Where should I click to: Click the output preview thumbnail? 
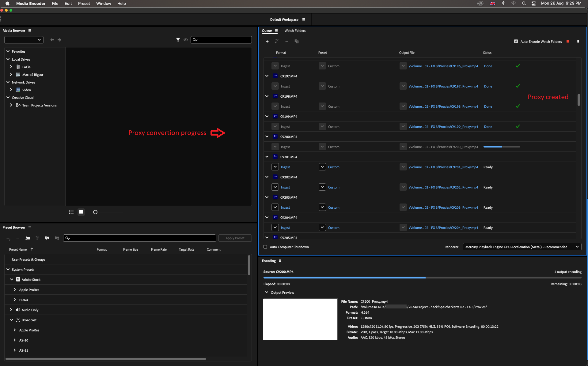[300, 319]
